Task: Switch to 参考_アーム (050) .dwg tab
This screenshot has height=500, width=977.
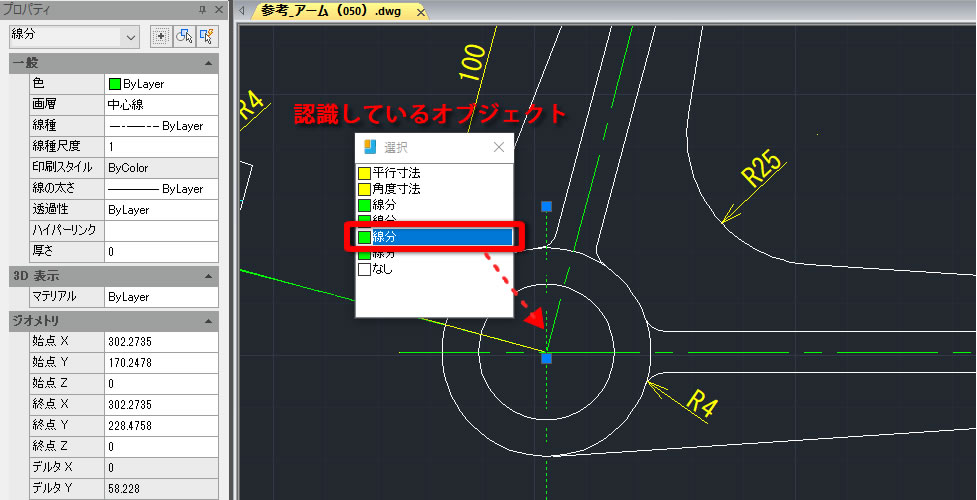Action: tap(331, 11)
